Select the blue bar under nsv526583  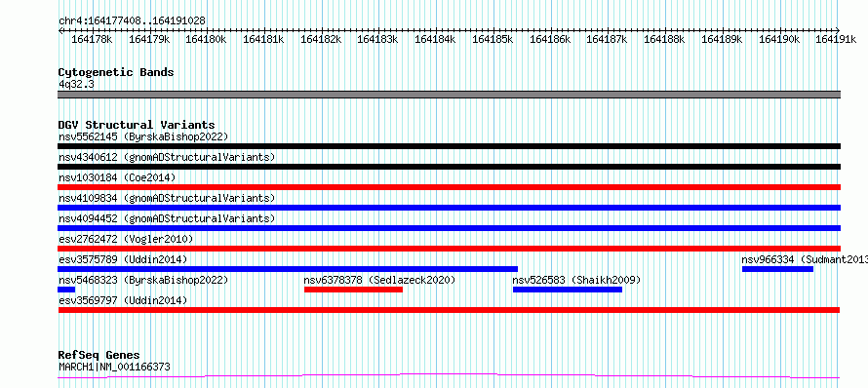(568, 290)
